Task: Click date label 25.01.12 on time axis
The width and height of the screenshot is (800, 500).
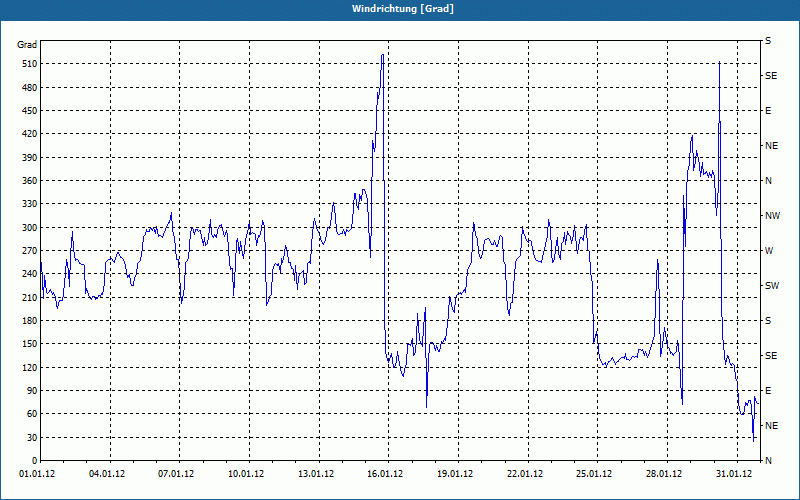Action: (x=594, y=474)
